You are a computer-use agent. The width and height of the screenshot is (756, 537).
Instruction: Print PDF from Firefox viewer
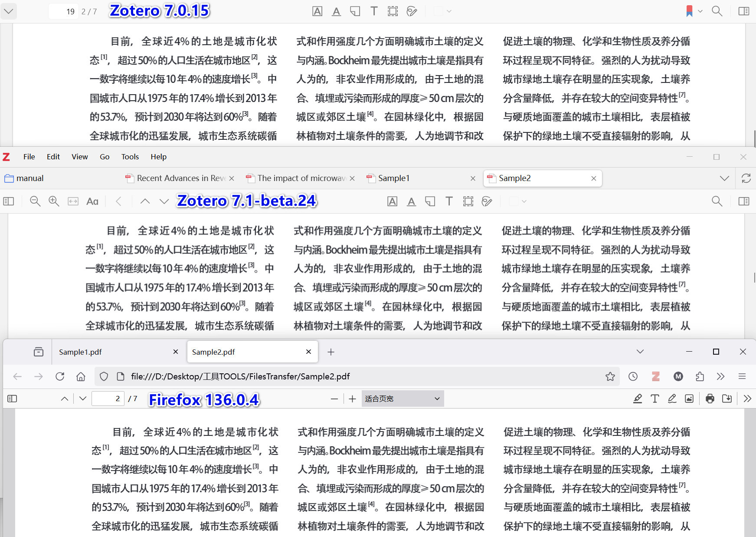pos(710,399)
